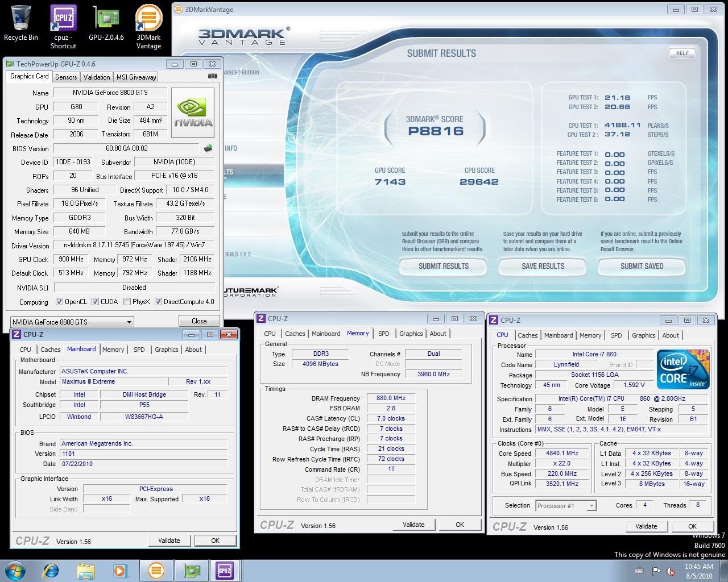Open Windows Explorer folder on the taskbar

[x=86, y=570]
